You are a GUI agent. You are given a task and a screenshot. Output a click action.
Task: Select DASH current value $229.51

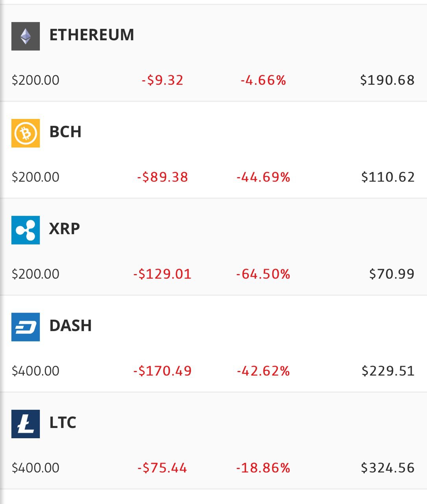(x=388, y=371)
